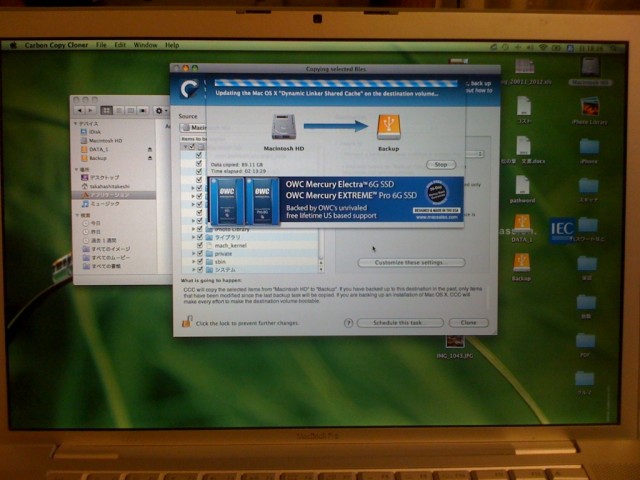Open the Finder gear action menu
The image size is (640, 480).
coord(160,111)
